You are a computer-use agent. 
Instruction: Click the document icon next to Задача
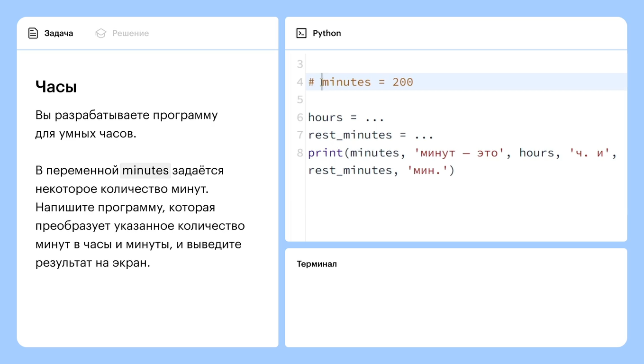[33, 33]
